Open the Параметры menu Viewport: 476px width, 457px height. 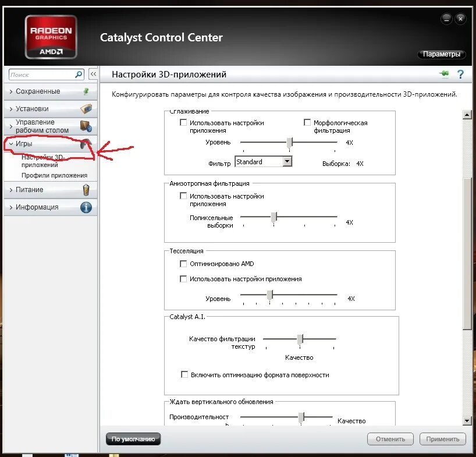[x=442, y=54]
